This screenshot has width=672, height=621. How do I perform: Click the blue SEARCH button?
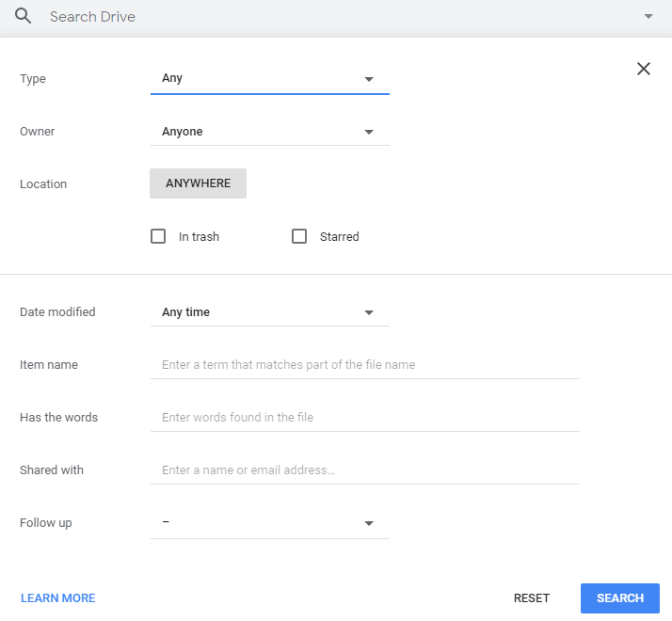click(x=619, y=598)
